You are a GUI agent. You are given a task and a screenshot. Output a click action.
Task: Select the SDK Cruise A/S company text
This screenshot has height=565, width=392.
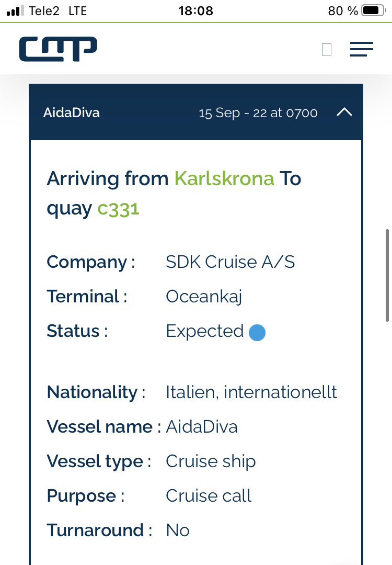(230, 262)
